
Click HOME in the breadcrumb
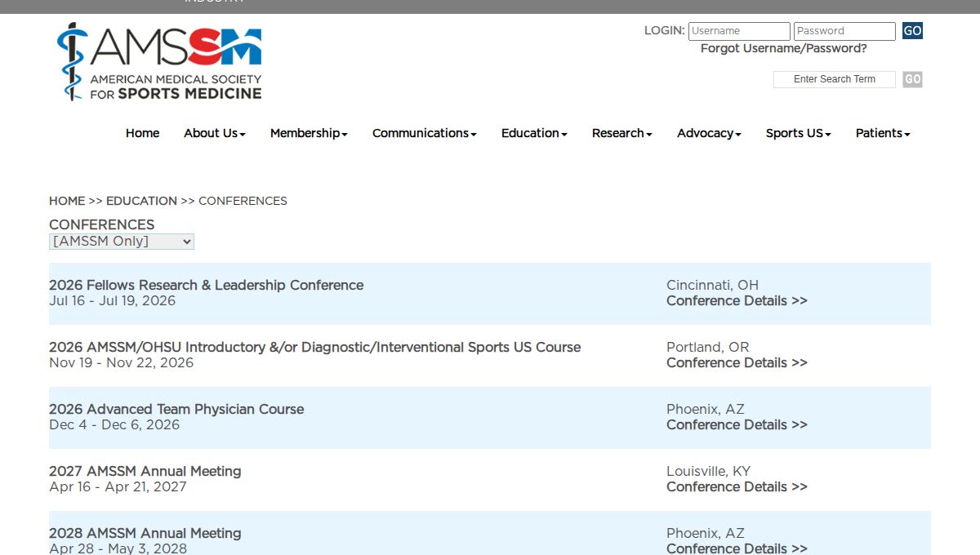click(67, 201)
